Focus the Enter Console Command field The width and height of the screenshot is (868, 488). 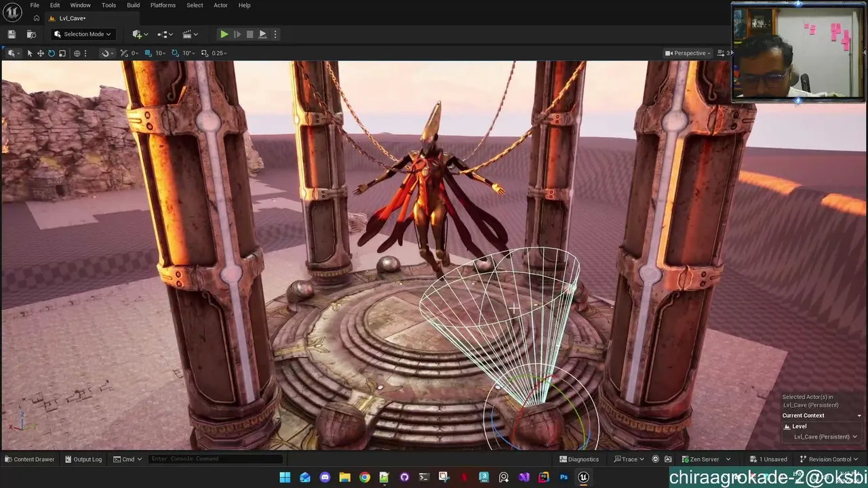coord(216,459)
